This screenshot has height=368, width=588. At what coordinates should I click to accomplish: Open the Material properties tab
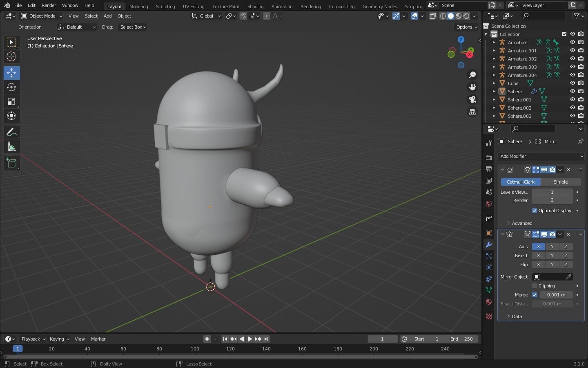click(x=488, y=302)
